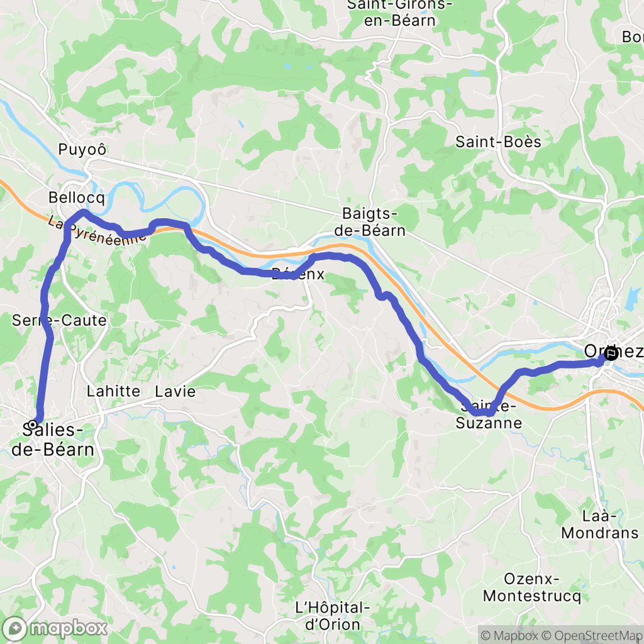
Task: Click the Serre-Caute place label
Action: coord(59,320)
